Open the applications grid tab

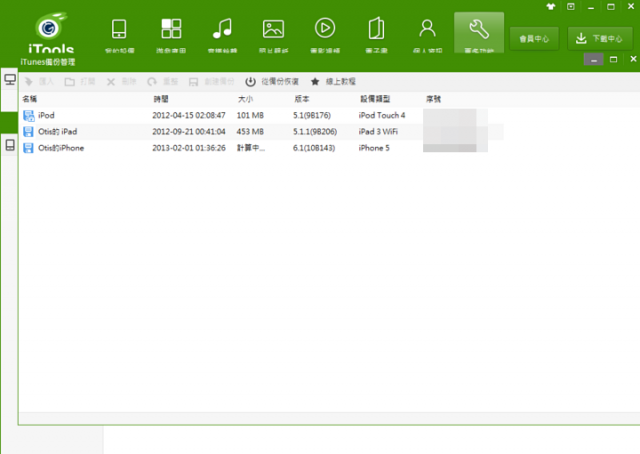[171, 34]
